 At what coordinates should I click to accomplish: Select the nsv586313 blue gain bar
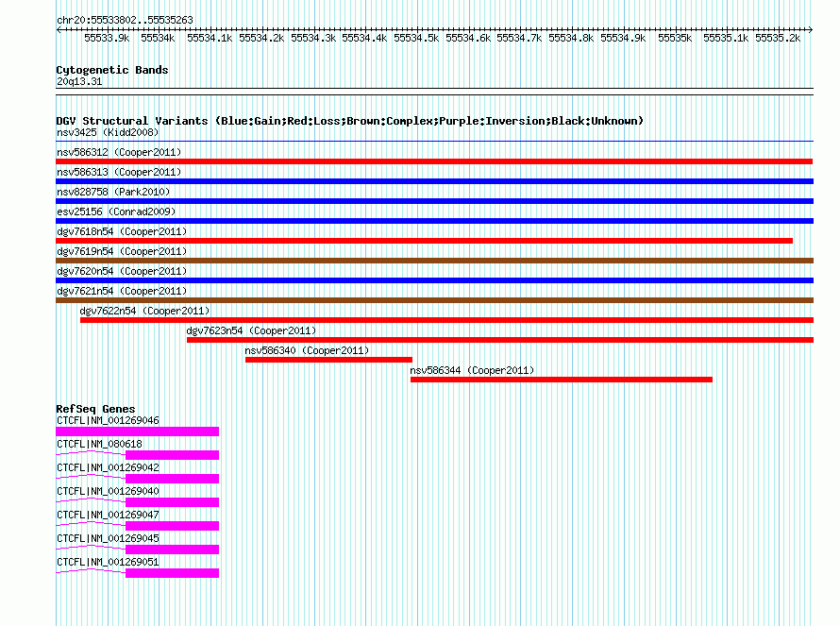point(434,181)
